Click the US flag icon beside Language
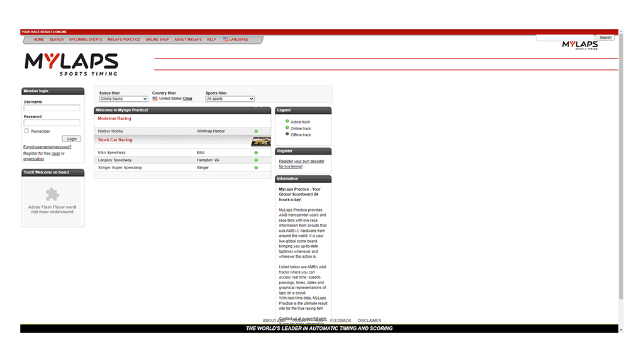The height and width of the screenshot is (362, 644). pos(225,40)
